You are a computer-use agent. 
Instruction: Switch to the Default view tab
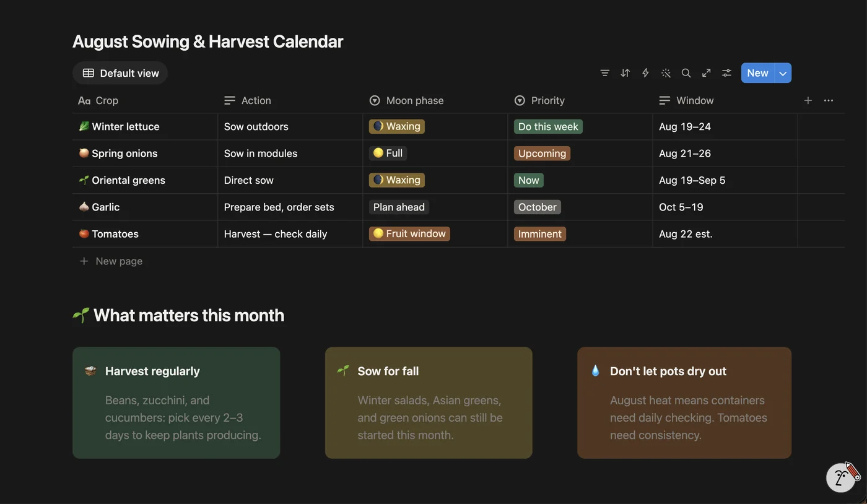point(120,73)
